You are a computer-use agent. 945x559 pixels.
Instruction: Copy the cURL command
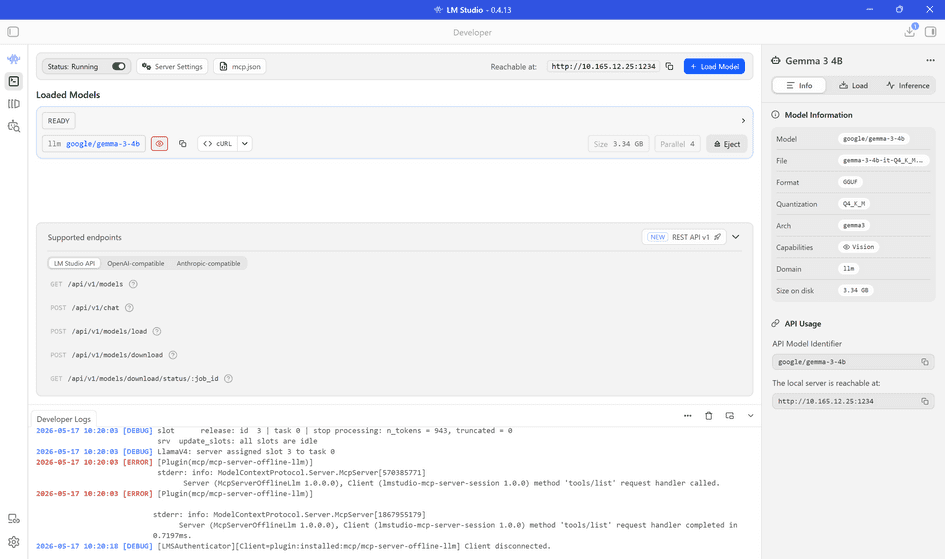[x=217, y=144]
